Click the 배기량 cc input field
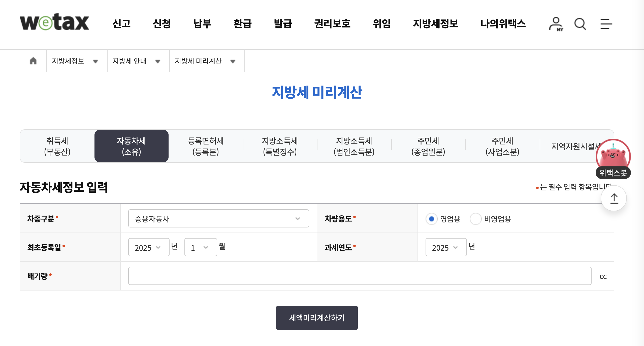 360,276
